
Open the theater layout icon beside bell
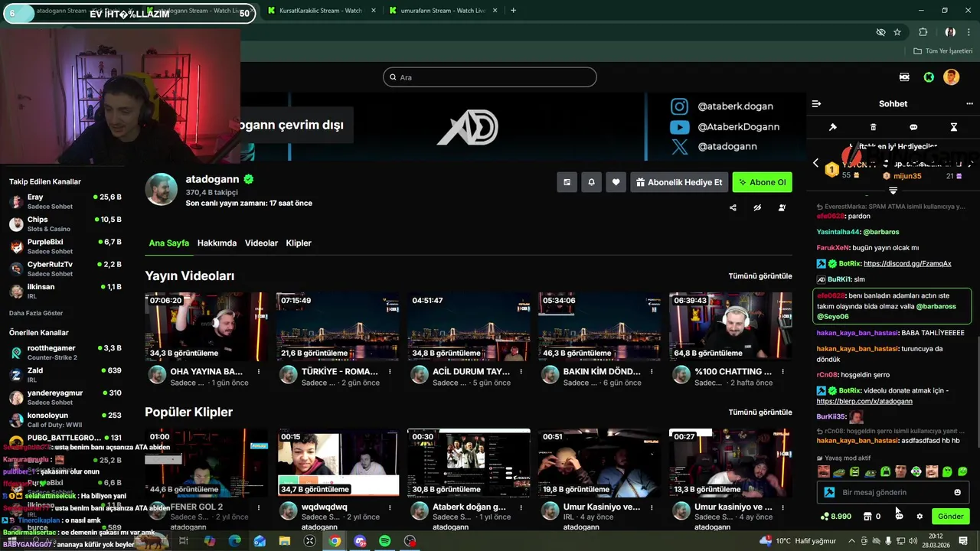click(x=567, y=182)
